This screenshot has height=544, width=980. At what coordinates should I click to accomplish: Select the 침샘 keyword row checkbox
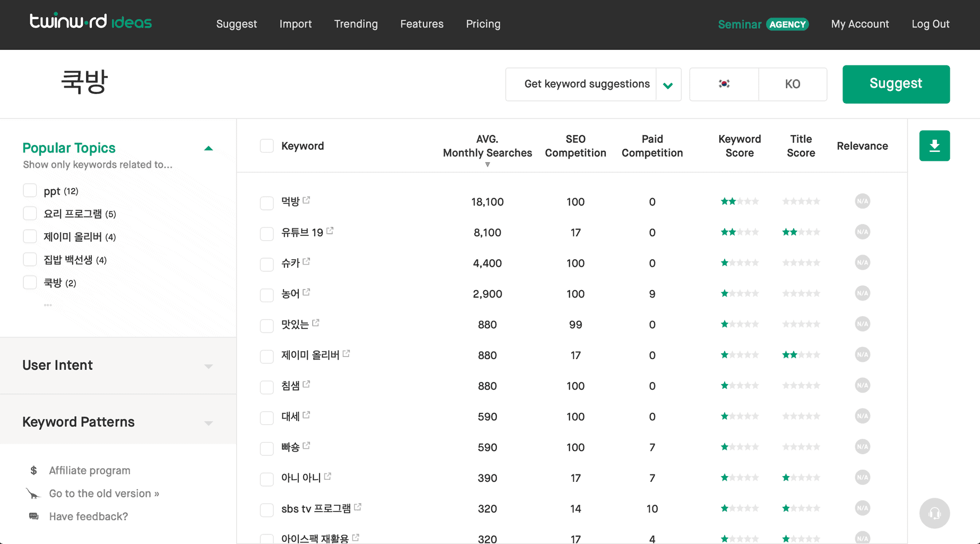click(267, 387)
